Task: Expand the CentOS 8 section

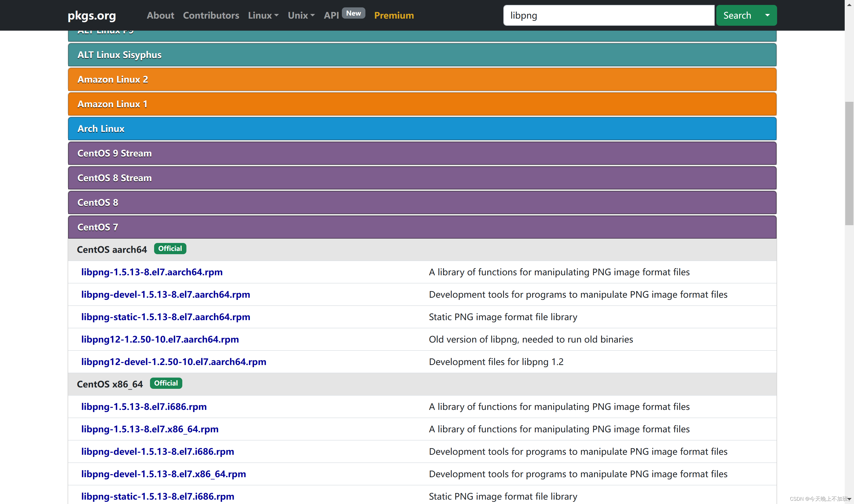Action: coord(422,202)
